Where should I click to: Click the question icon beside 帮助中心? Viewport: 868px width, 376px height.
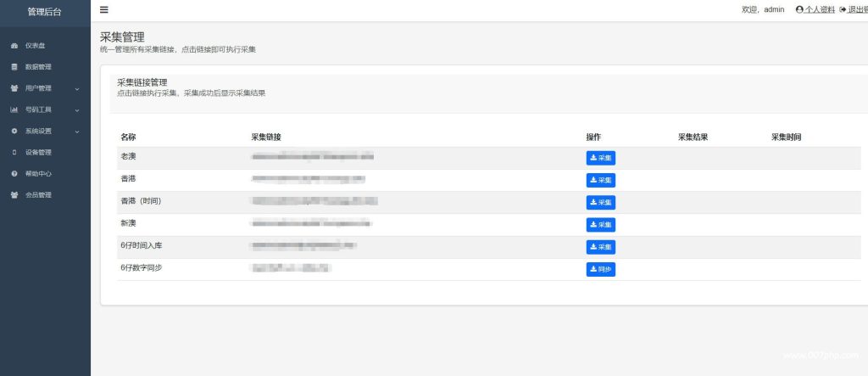(x=14, y=174)
